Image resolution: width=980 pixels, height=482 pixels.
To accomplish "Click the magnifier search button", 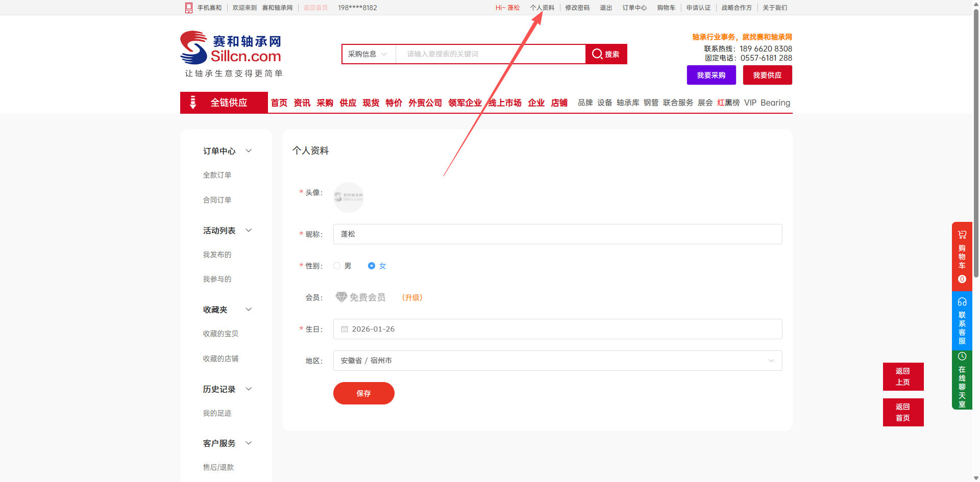I will [606, 54].
